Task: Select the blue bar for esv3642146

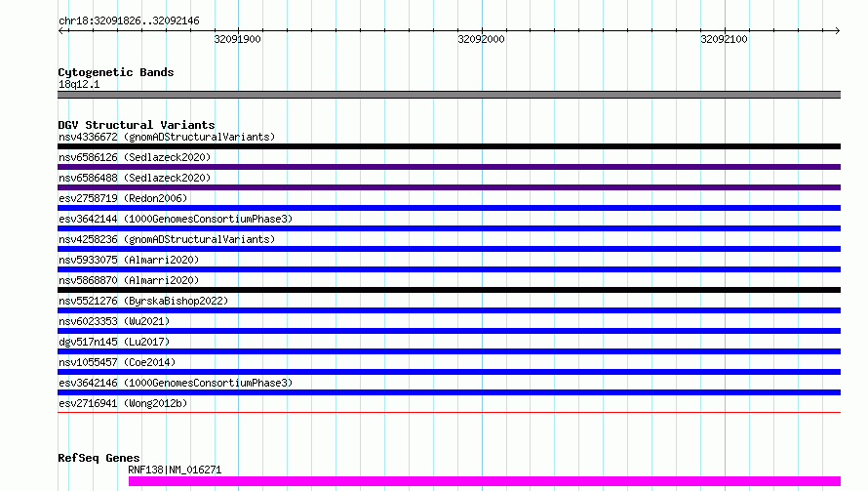Action: (x=449, y=392)
